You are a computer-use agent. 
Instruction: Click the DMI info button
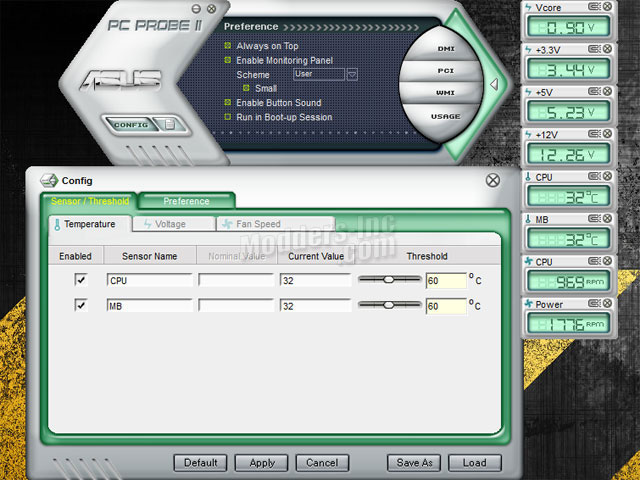[x=446, y=48]
